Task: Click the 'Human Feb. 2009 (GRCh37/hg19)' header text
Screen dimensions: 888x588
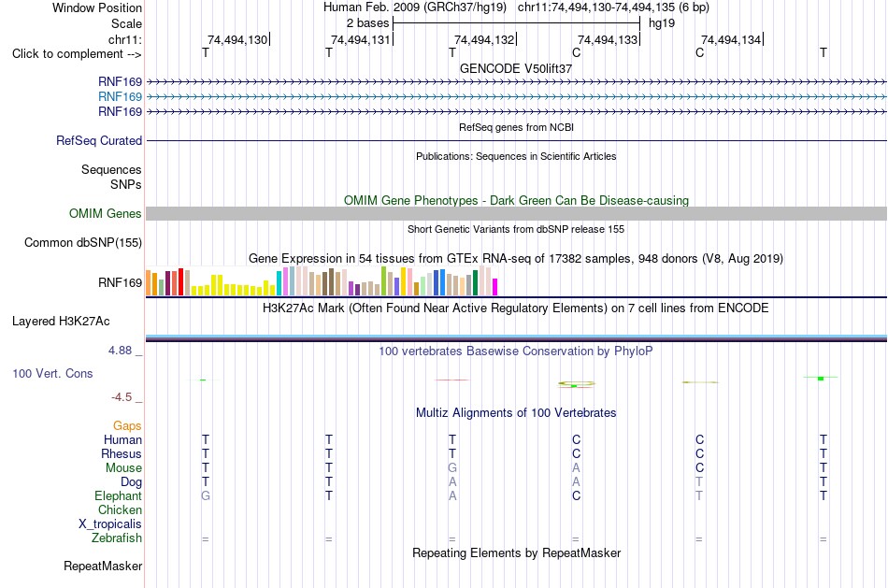Action: [414, 7]
